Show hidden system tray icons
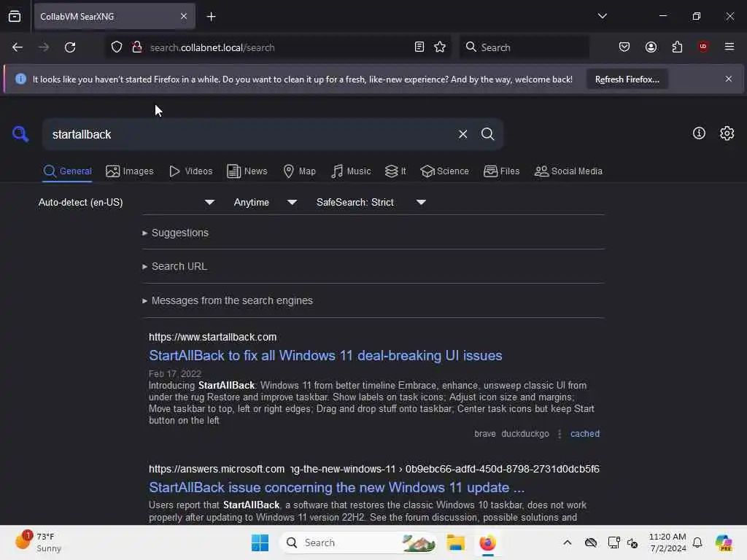Viewport: 747px width, 560px height. pyautogui.click(x=567, y=542)
